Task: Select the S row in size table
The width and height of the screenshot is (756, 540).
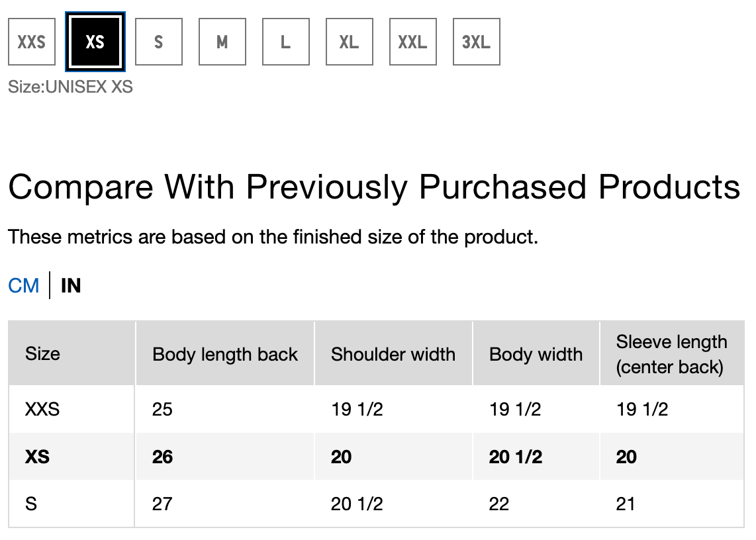Action: [x=376, y=504]
